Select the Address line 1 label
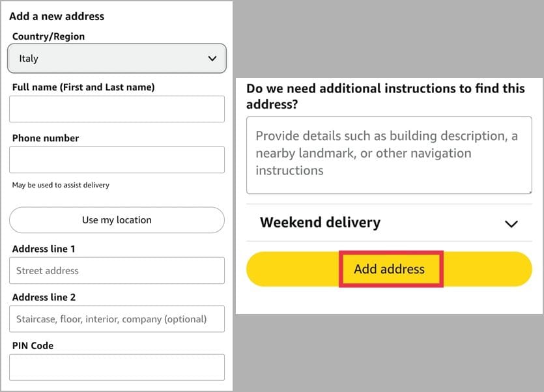 pos(44,249)
